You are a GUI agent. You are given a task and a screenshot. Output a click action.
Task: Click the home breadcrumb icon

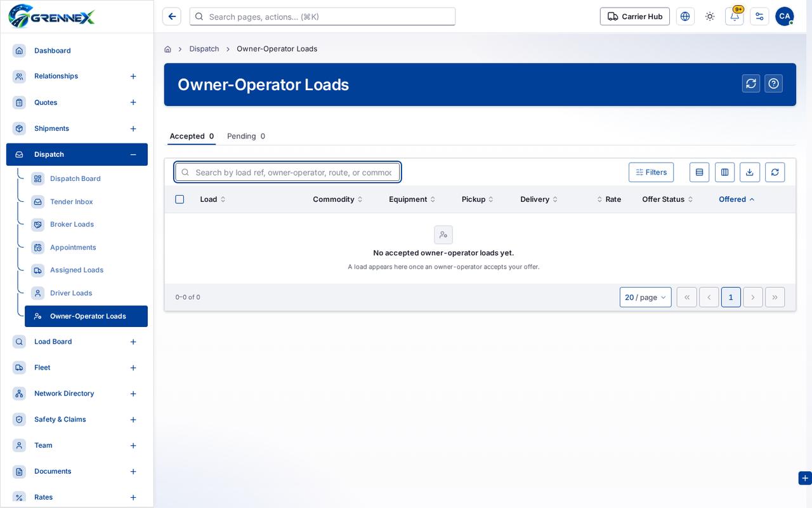(x=167, y=49)
